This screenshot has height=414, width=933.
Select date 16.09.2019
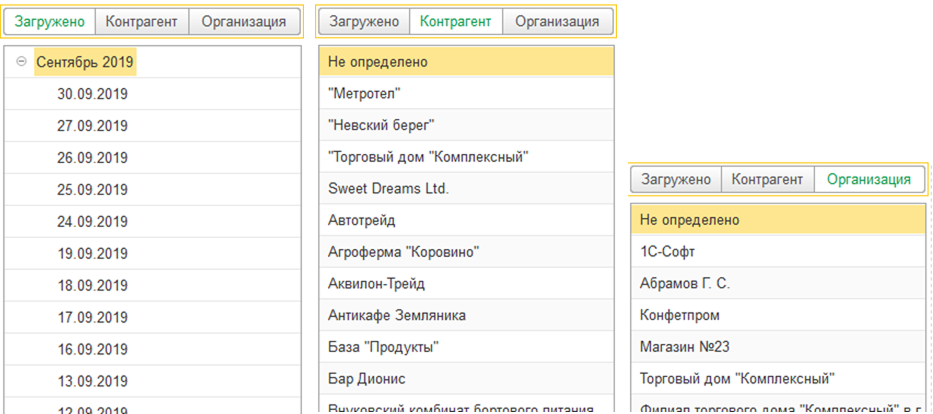pos(153,349)
